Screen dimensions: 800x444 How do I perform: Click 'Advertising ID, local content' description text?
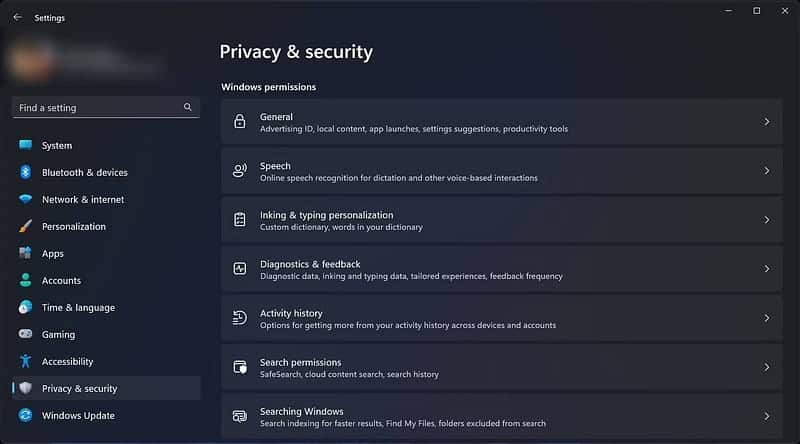(x=414, y=129)
